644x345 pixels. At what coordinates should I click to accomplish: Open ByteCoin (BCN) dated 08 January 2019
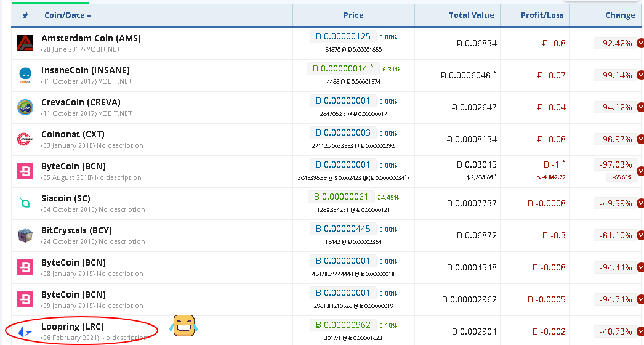click(x=73, y=263)
